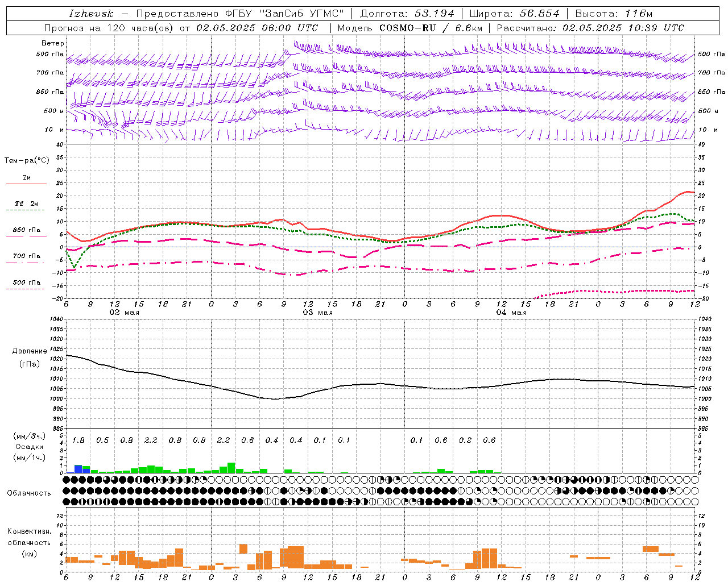
Task: Click the '1.8' three-hour precipitation value
Action: (x=78, y=440)
